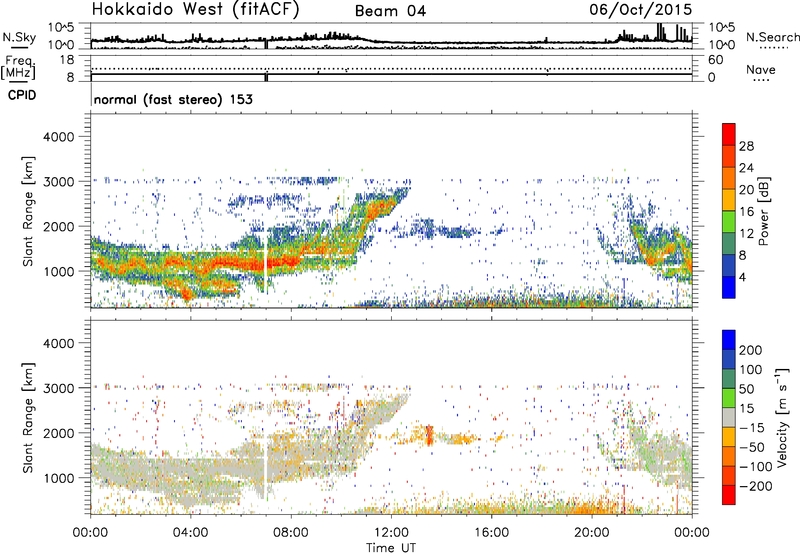
Task: Click the grey segment of Velocity colorbar
Action: click(x=729, y=417)
